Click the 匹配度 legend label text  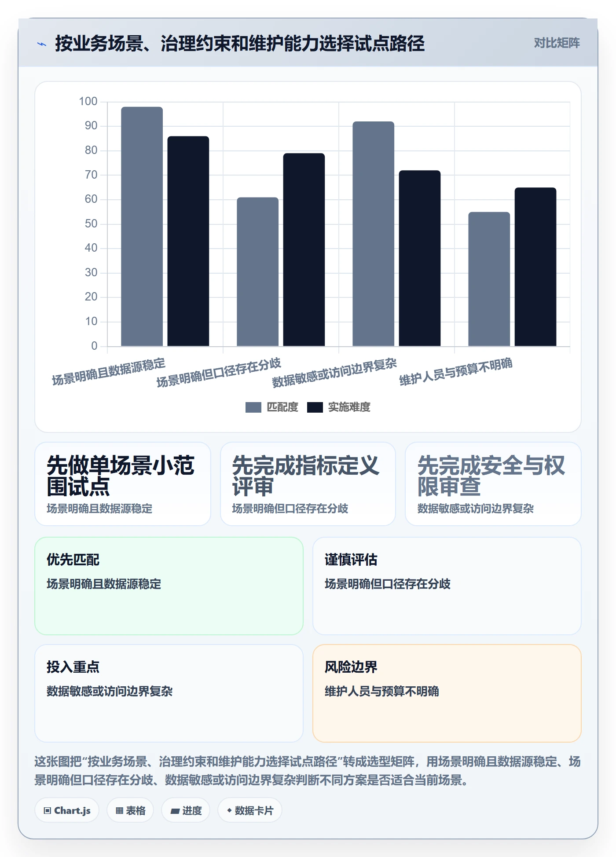tap(282, 407)
